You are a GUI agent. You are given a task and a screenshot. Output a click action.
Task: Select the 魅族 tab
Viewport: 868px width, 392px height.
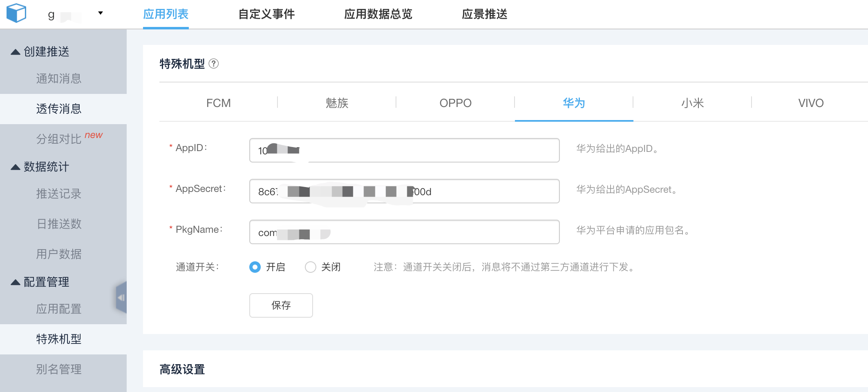(337, 103)
